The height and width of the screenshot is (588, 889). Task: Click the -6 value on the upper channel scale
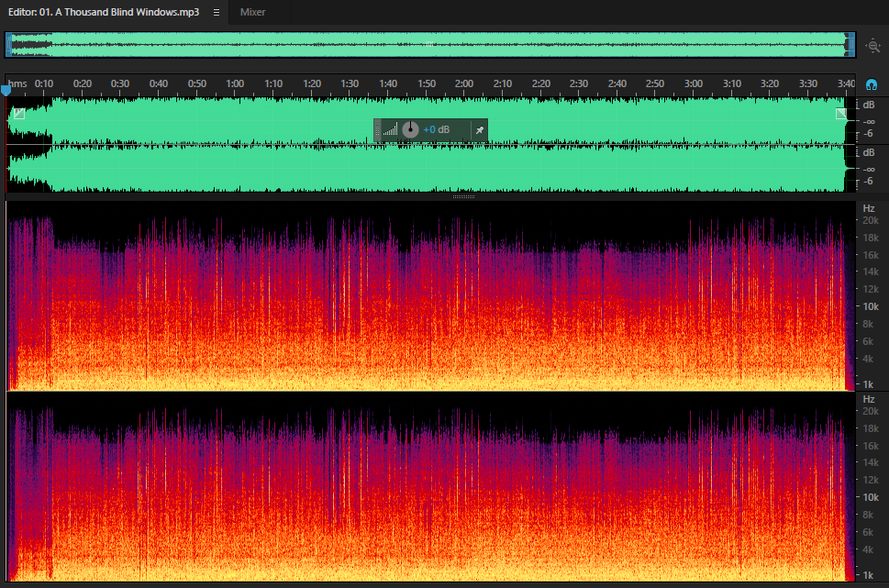point(868,134)
